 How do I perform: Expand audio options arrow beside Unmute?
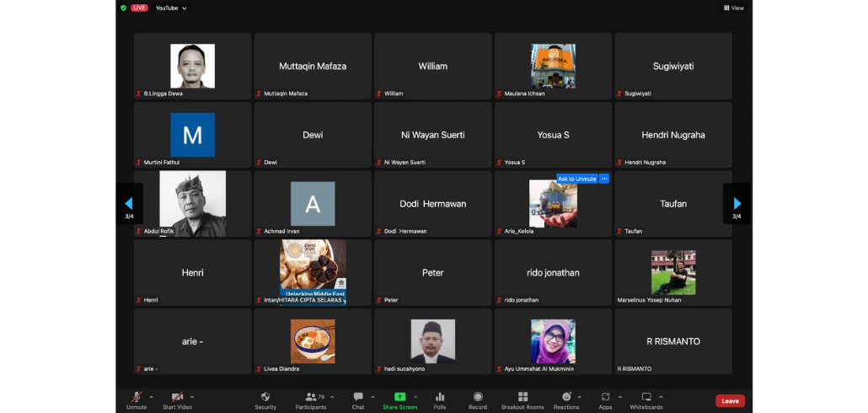[x=152, y=396]
